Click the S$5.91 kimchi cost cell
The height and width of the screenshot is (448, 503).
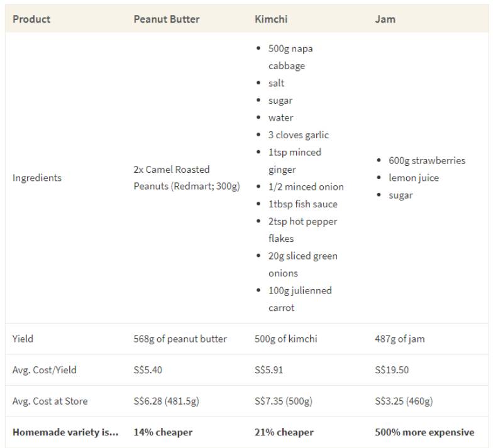[268, 370]
